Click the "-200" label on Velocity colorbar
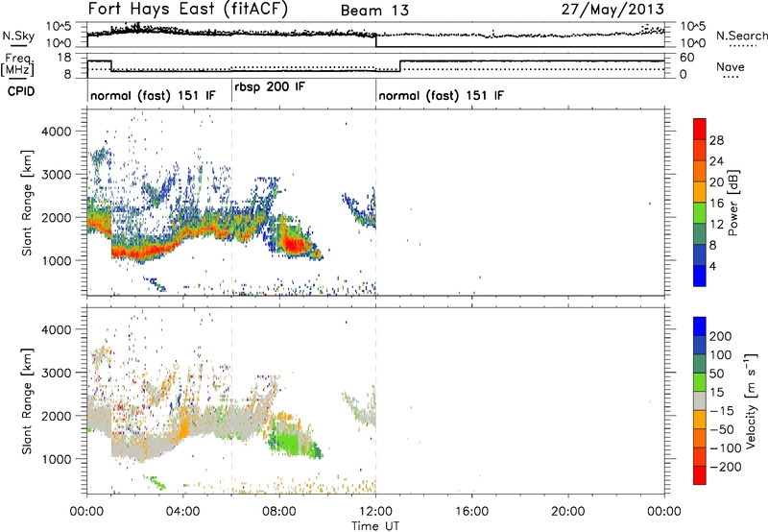This screenshot has width=768, height=532. 724,467
